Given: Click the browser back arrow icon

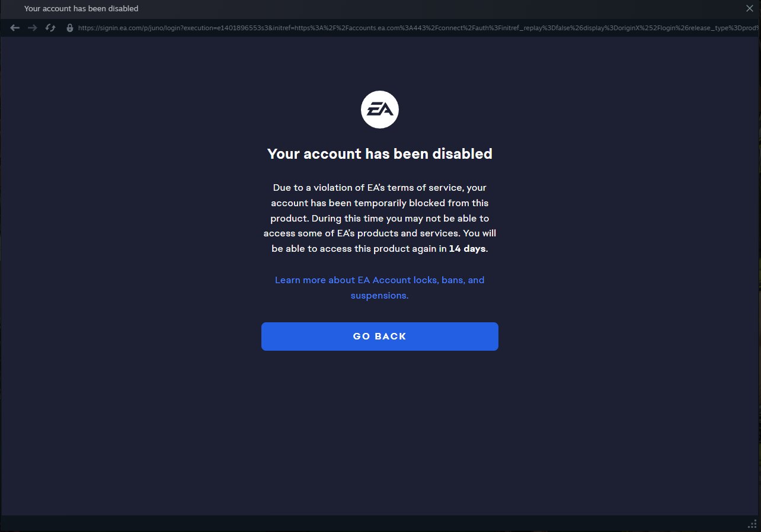Looking at the screenshot, I should point(15,28).
